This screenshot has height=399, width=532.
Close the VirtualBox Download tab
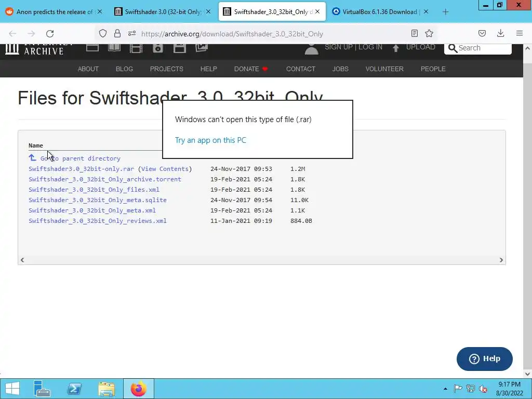(426, 12)
